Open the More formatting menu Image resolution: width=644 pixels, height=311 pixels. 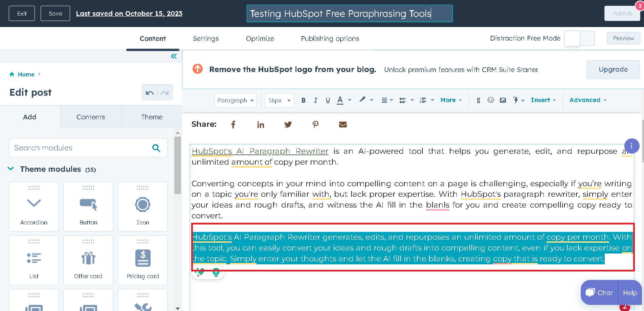pos(451,100)
